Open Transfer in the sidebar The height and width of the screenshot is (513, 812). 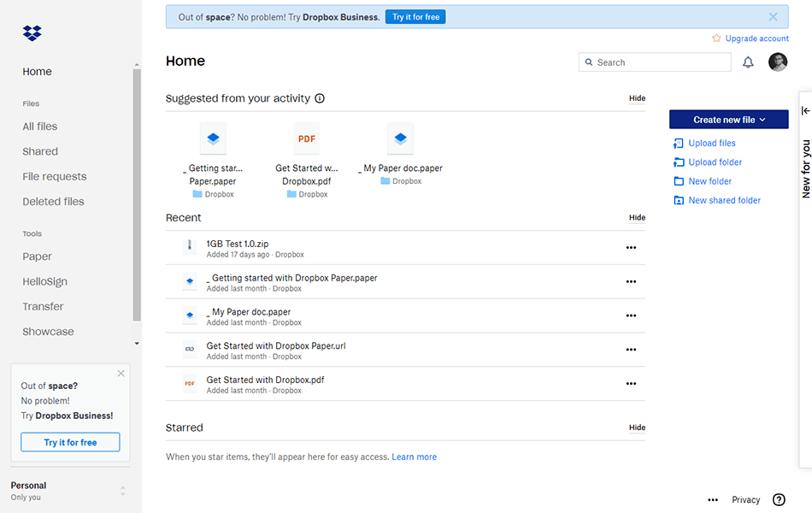pos(43,307)
